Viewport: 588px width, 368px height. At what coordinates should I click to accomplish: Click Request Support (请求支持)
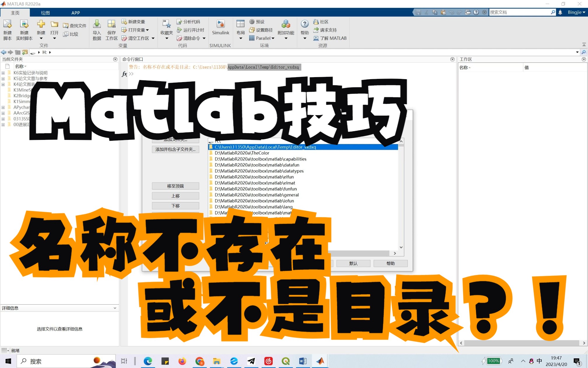[325, 30]
